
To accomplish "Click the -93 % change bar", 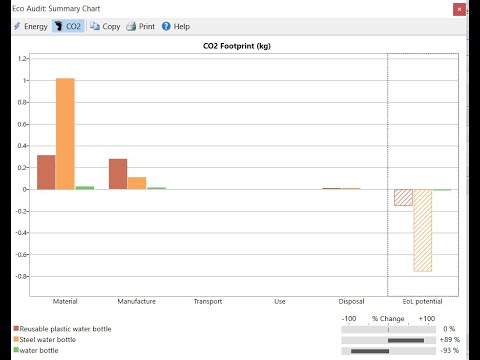I will (370, 351).
